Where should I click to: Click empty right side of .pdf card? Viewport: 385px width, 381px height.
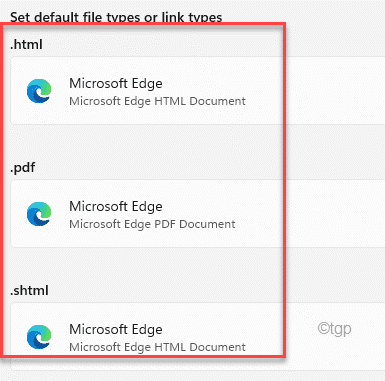333,214
